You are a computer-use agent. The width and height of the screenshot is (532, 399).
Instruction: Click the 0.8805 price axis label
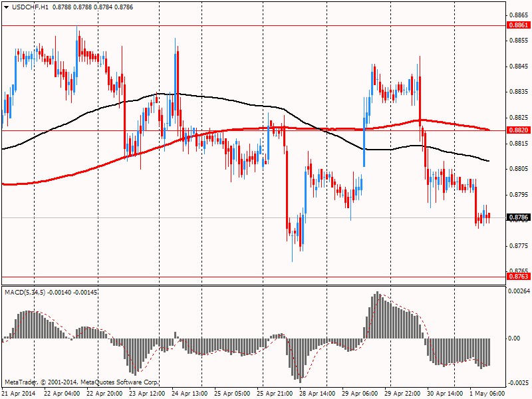coord(519,169)
